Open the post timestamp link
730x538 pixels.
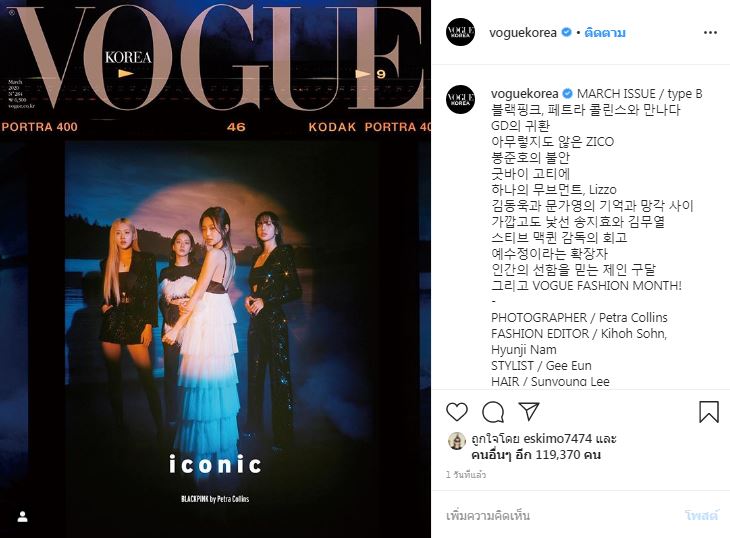tap(466, 475)
